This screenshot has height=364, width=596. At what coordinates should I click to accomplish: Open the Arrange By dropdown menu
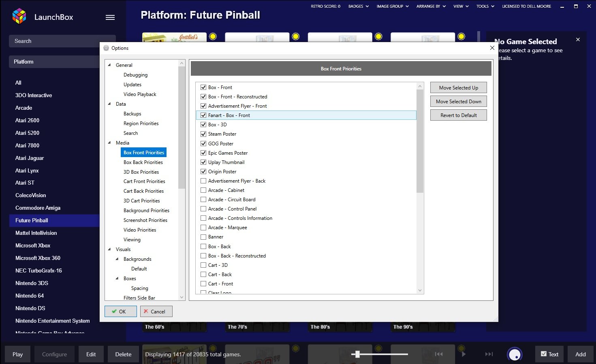coord(431,6)
